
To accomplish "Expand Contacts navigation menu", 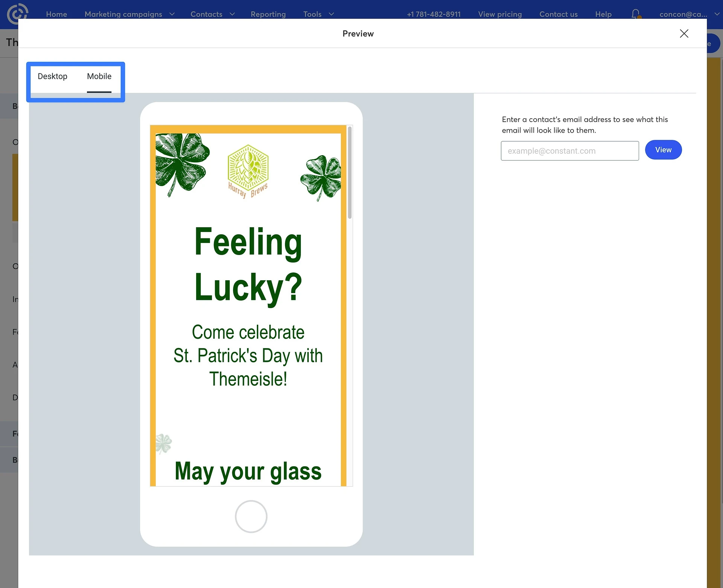I will (x=232, y=13).
